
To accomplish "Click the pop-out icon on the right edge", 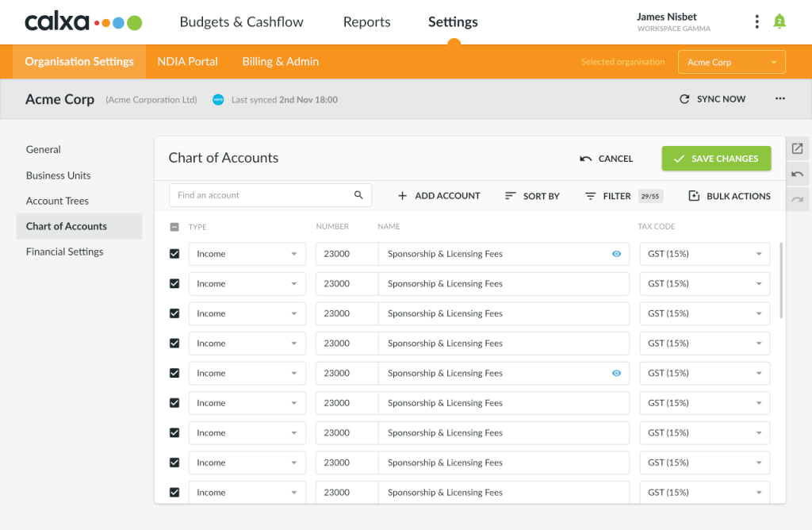I will point(797,148).
